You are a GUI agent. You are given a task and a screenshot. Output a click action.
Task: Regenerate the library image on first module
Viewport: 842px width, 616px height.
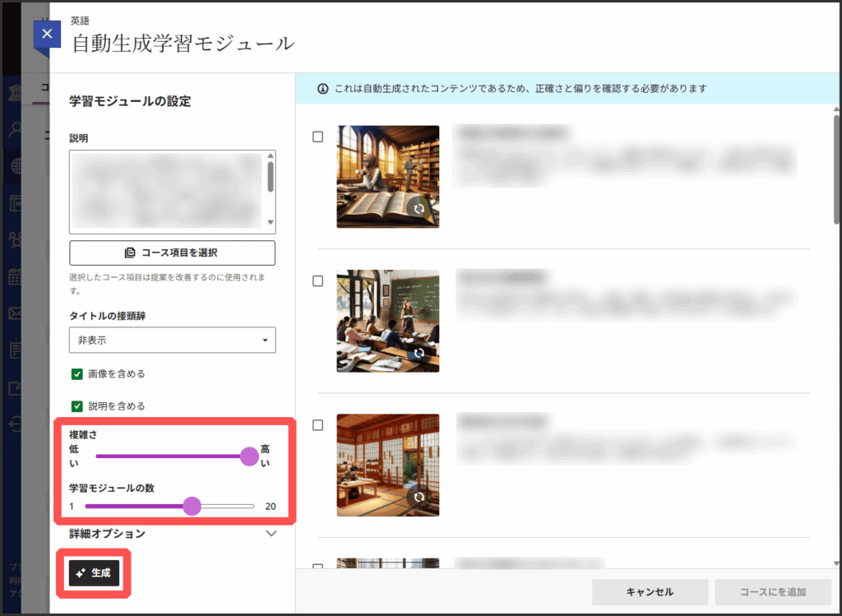click(x=419, y=209)
